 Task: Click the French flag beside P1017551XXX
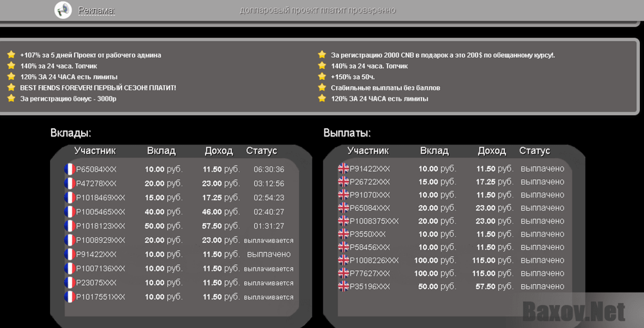[70, 297]
